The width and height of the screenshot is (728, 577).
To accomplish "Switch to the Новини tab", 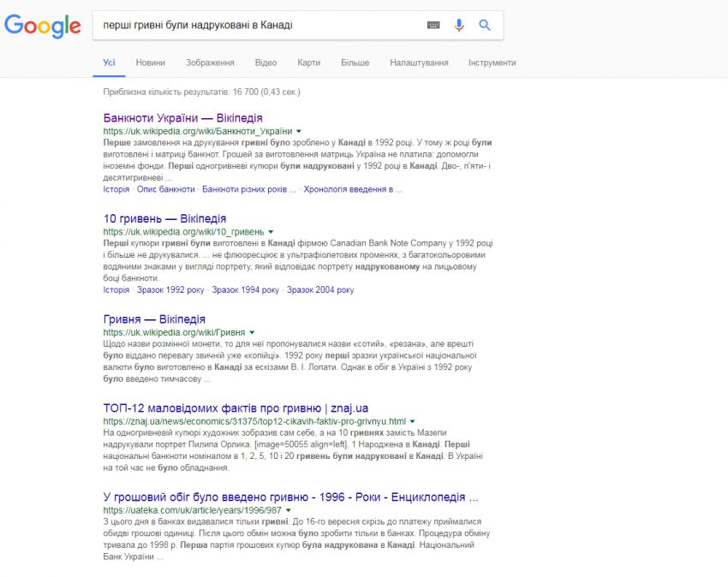I will (x=151, y=62).
